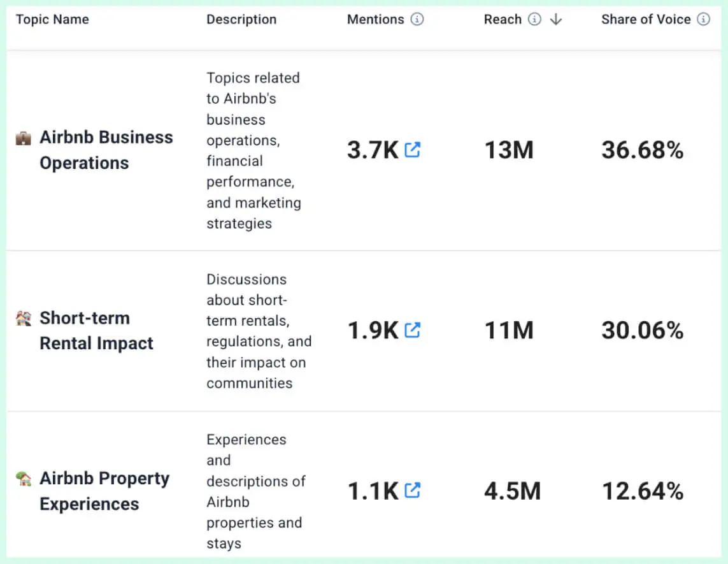The width and height of the screenshot is (728, 564).
Task: Open external link next to 3.7K mentions
Action: coord(413,149)
